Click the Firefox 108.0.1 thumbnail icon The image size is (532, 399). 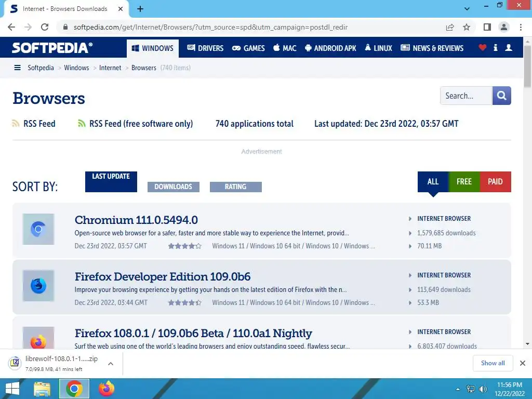tap(38, 338)
